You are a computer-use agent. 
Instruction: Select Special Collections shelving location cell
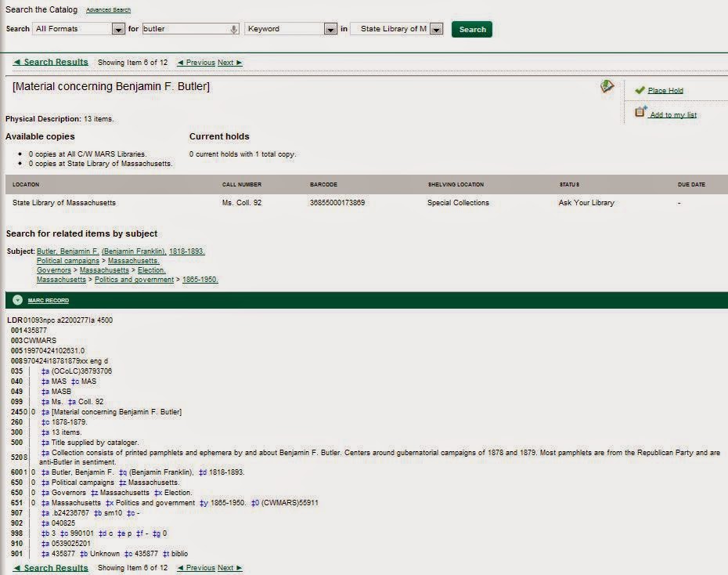pos(458,203)
